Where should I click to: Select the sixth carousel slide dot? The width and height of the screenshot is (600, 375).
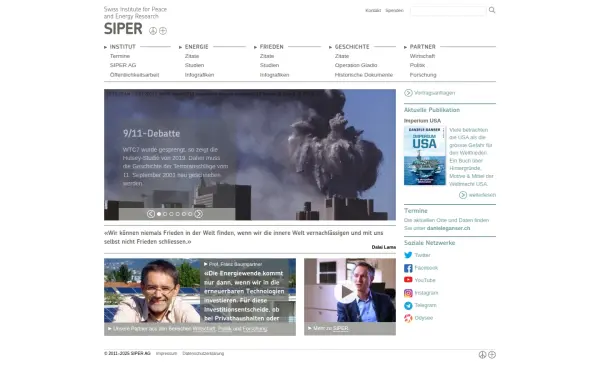point(190,214)
